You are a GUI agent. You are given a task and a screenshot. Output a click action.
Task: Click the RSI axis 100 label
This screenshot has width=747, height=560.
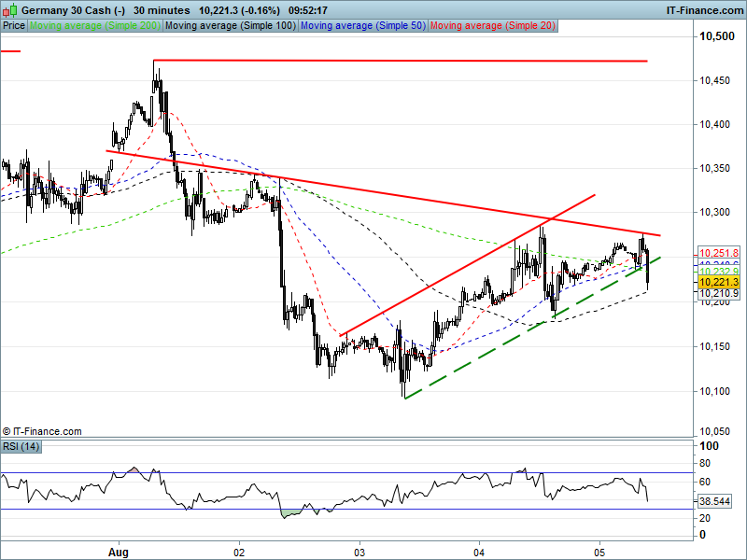(709, 446)
